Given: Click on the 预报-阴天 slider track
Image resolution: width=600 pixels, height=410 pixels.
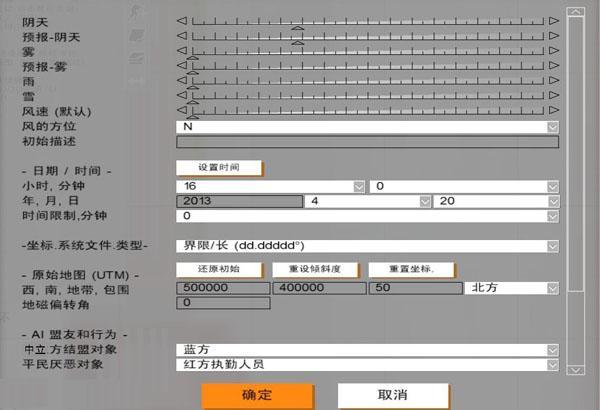Looking at the screenshot, I should pos(368,36).
